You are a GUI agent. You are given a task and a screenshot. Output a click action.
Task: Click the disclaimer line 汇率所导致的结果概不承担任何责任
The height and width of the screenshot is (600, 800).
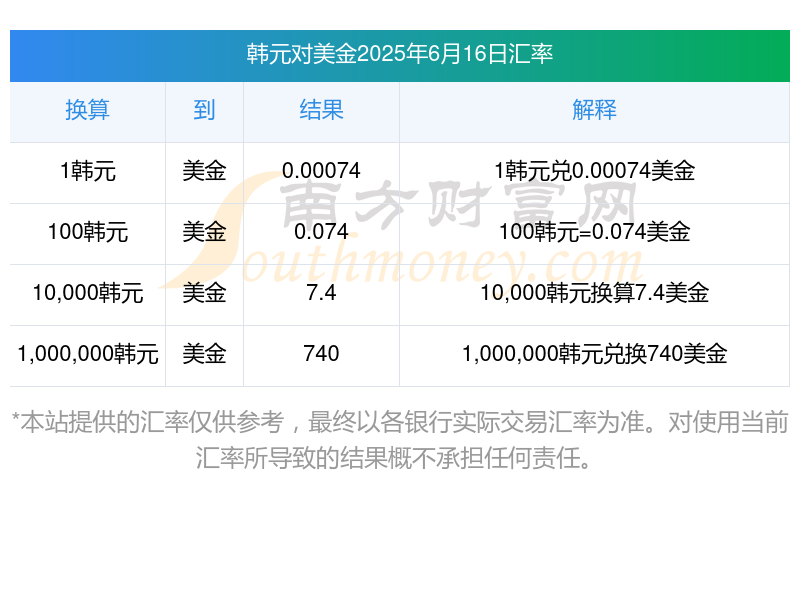(x=394, y=458)
